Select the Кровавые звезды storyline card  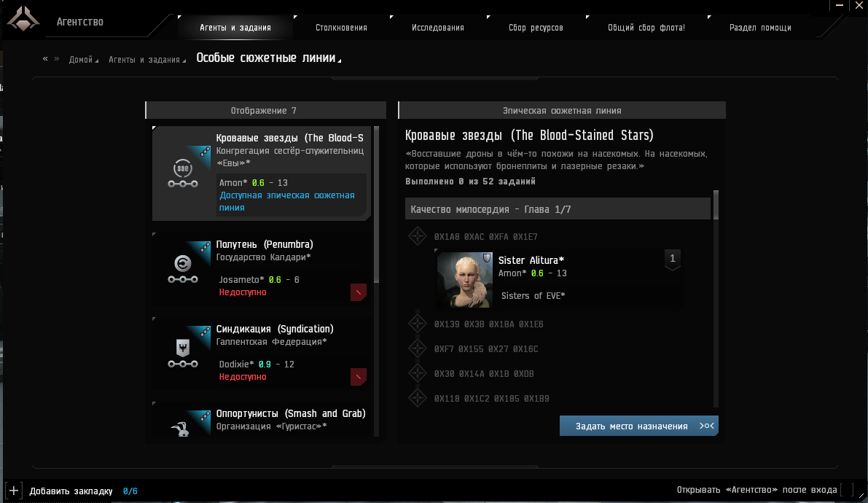click(x=262, y=173)
